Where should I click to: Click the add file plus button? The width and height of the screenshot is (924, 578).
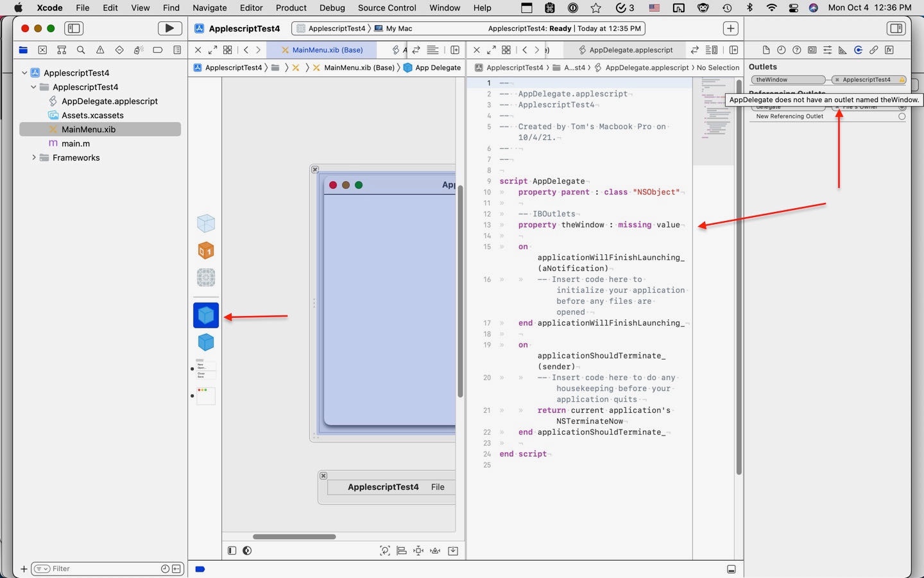pyautogui.click(x=24, y=568)
